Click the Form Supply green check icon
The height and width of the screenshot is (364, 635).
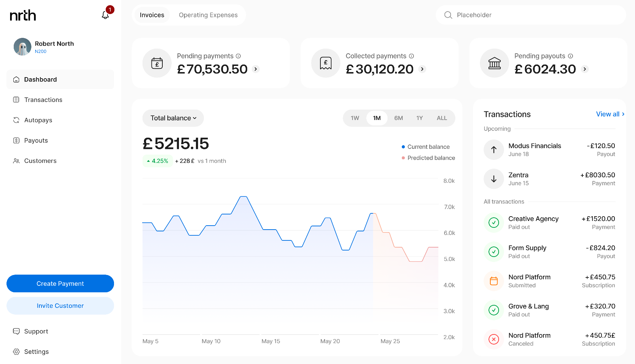click(x=494, y=252)
